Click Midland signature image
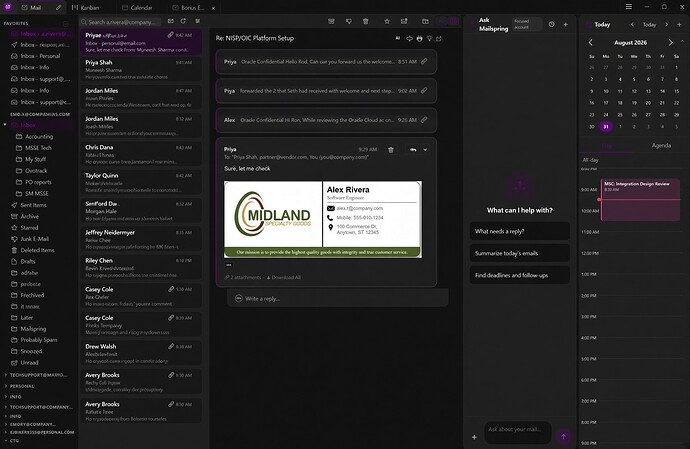Image resolution: width=690 pixels, height=449 pixels. pos(323,219)
